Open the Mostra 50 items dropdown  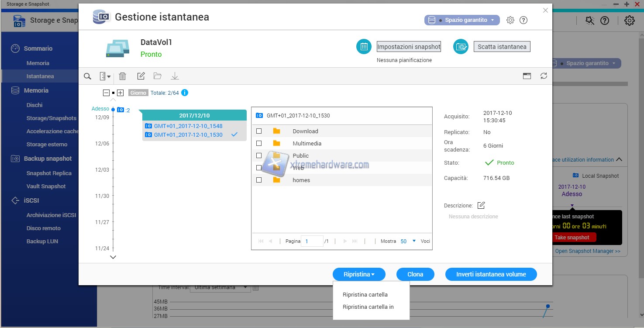click(408, 241)
